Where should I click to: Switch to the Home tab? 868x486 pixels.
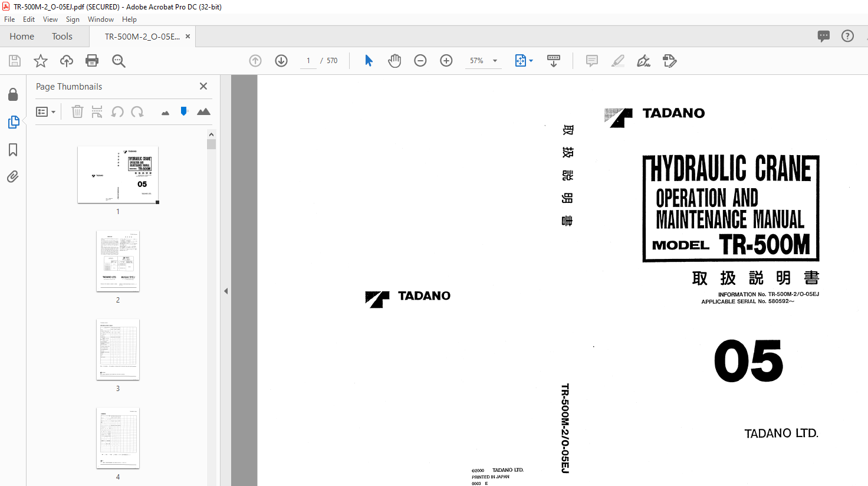tap(22, 36)
